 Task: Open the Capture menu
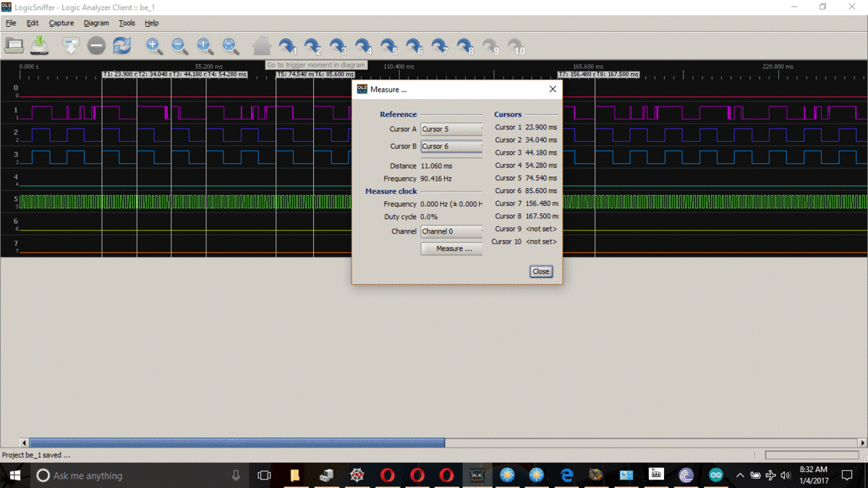coord(61,23)
